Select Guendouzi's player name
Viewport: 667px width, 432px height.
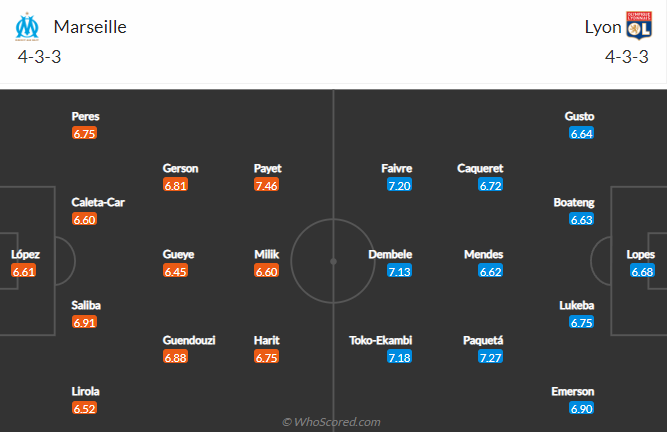point(189,340)
